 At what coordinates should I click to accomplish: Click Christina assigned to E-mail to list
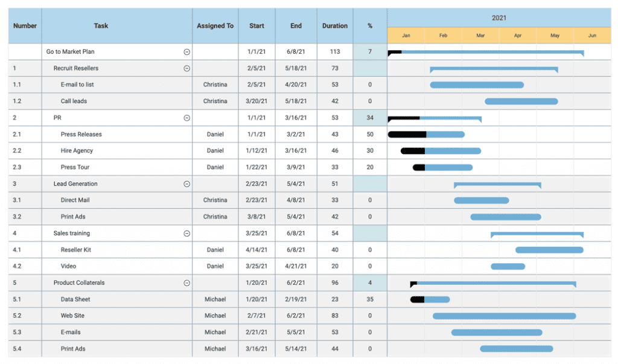215,85
